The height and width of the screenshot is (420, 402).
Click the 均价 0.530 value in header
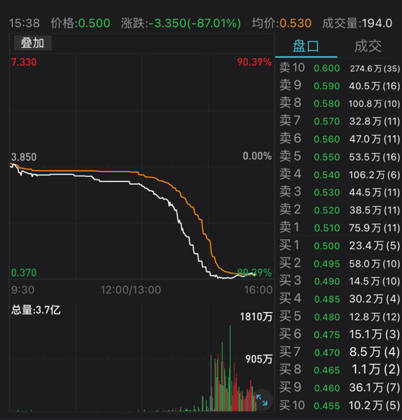pos(295,23)
